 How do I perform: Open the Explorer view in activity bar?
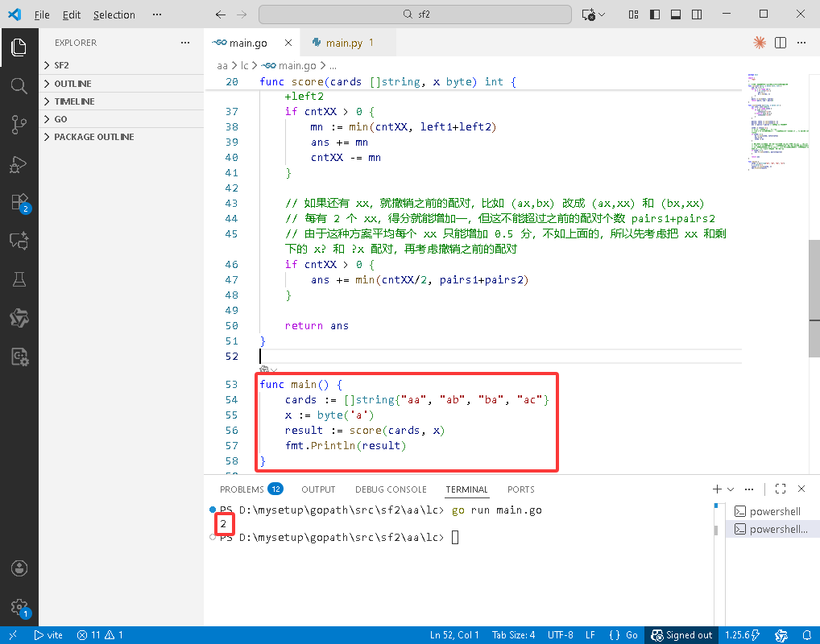pos(19,47)
